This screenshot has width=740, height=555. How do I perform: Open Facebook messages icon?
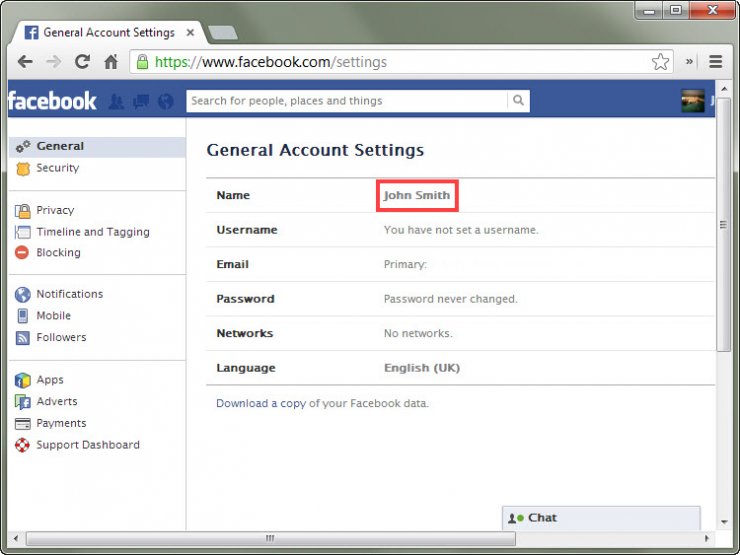[141, 101]
